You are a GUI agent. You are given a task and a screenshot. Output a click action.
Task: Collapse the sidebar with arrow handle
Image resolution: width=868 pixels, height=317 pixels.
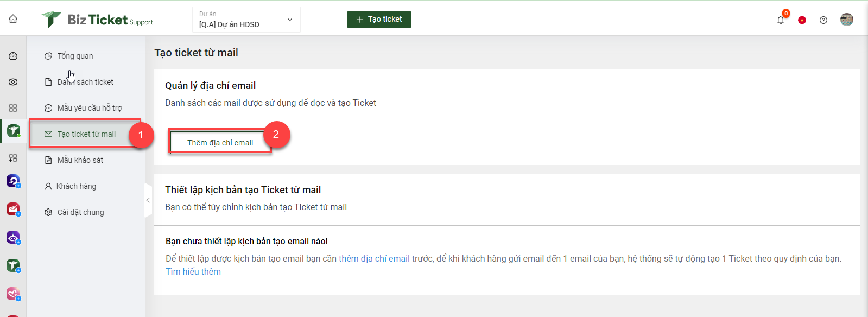148,200
